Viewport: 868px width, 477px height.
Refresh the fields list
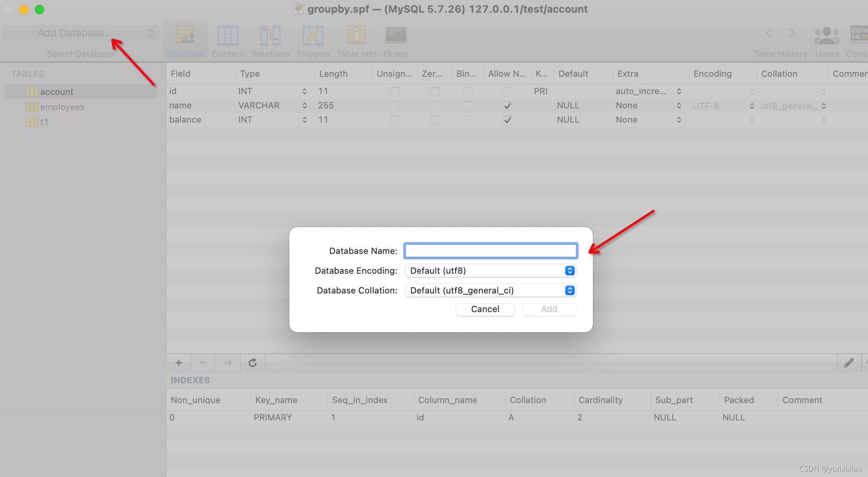tap(252, 362)
